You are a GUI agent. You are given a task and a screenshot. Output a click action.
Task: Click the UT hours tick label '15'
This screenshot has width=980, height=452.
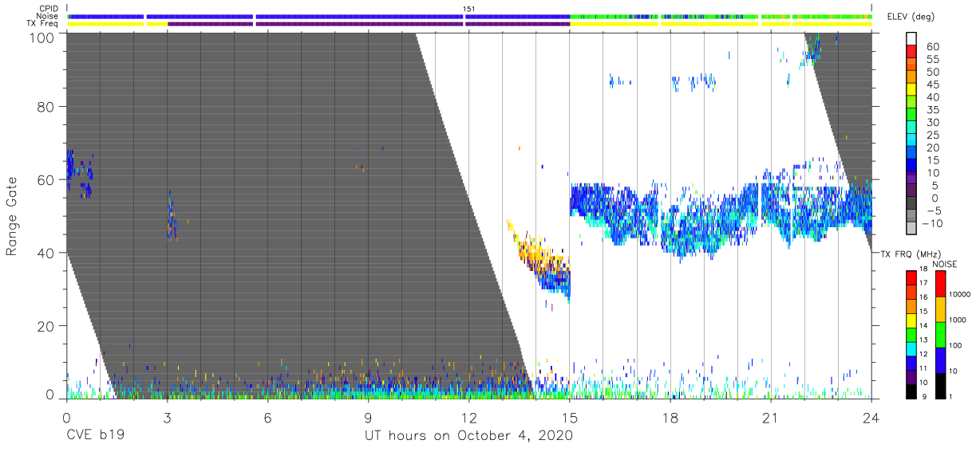click(x=570, y=417)
